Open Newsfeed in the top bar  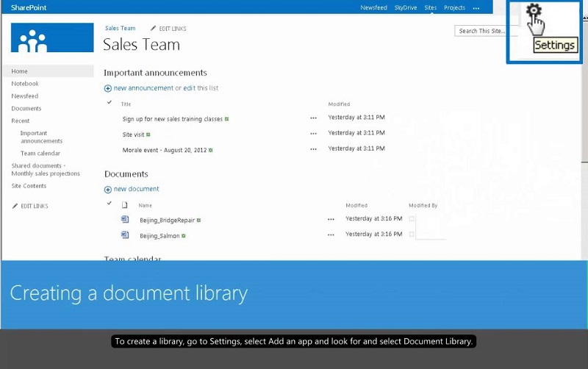coord(373,7)
